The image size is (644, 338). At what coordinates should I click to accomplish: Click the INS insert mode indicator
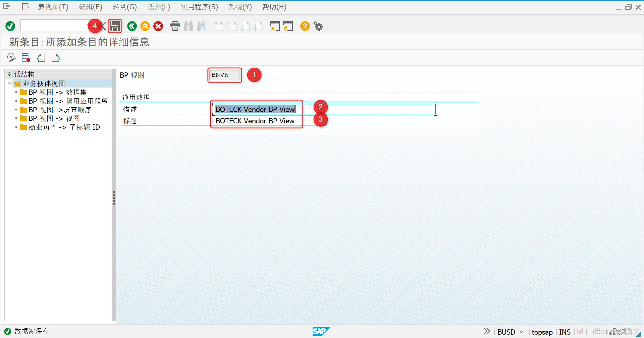[x=565, y=332]
